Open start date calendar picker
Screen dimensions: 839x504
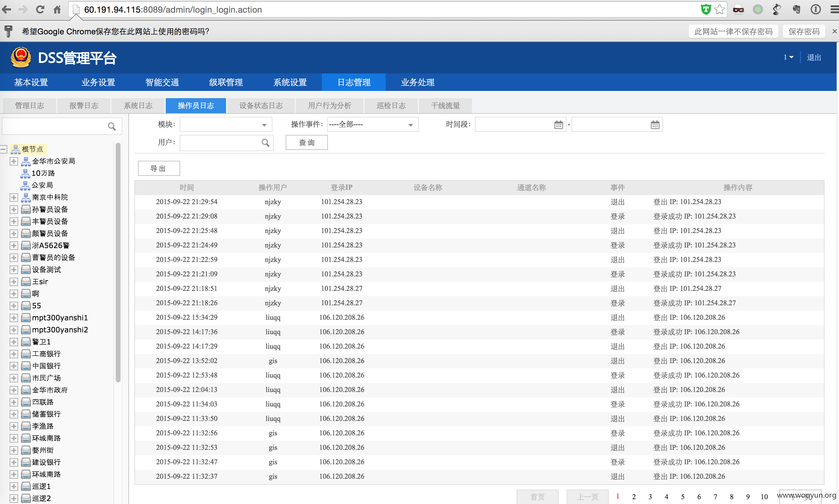click(x=558, y=125)
